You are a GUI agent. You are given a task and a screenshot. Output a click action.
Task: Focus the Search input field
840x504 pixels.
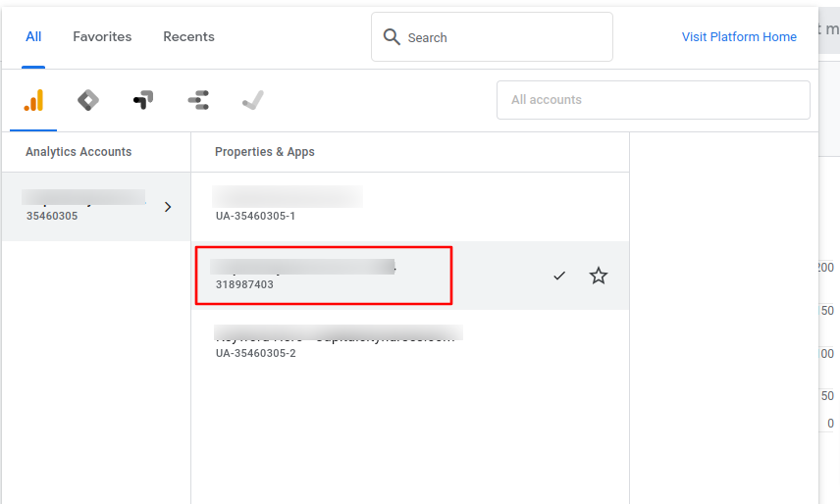coord(492,37)
